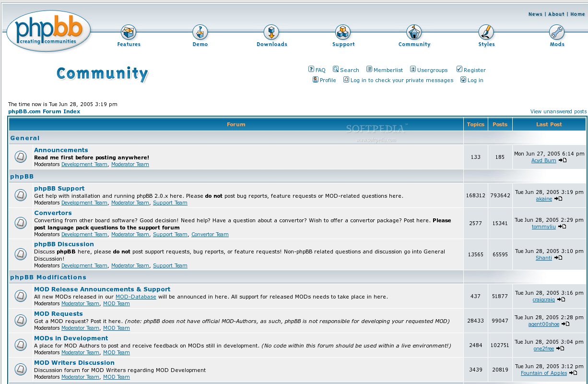Open the News link in header
The width and height of the screenshot is (588, 384).
[535, 14]
